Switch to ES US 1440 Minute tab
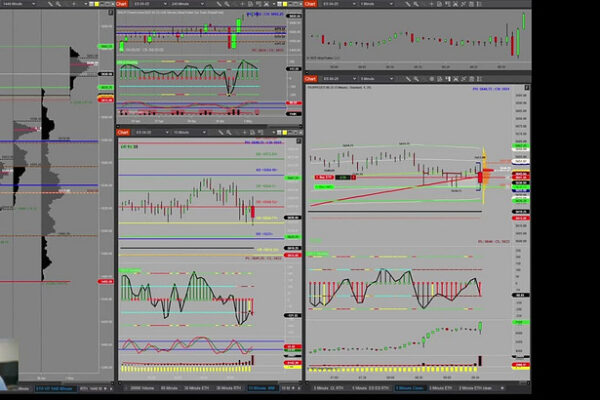The height and width of the screenshot is (400, 600). click(55, 388)
